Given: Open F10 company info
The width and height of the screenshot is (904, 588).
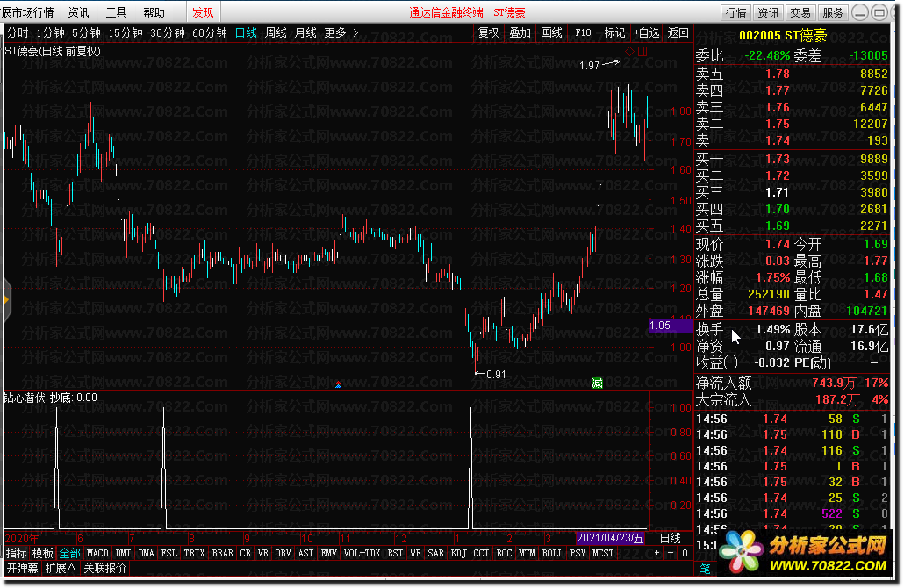Looking at the screenshot, I should pos(583,32).
